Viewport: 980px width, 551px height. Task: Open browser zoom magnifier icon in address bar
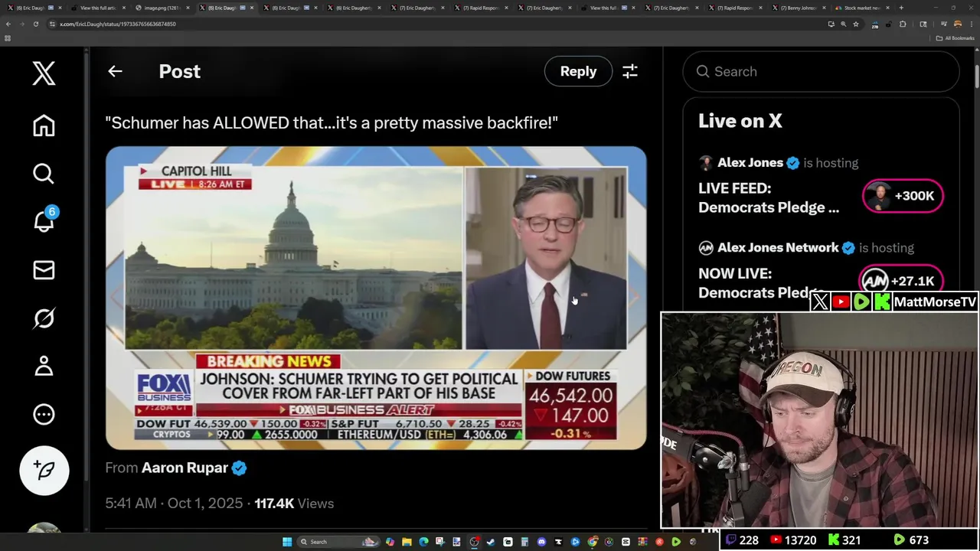point(844,24)
